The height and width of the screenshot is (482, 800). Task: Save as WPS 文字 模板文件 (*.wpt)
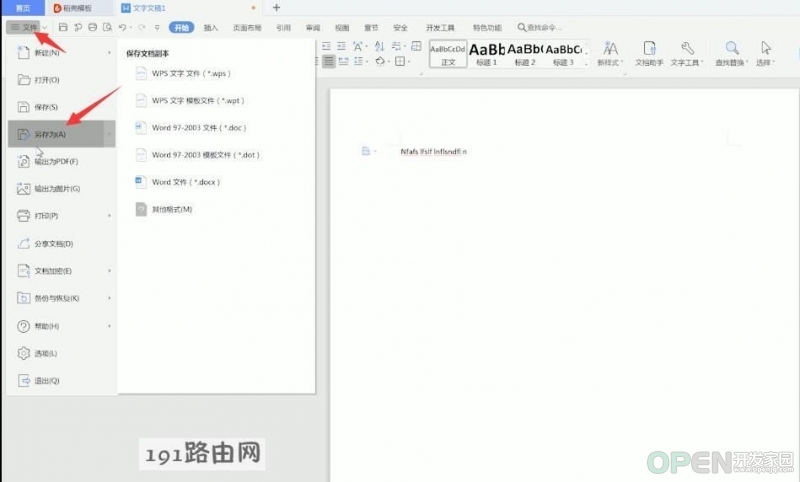tap(190, 100)
